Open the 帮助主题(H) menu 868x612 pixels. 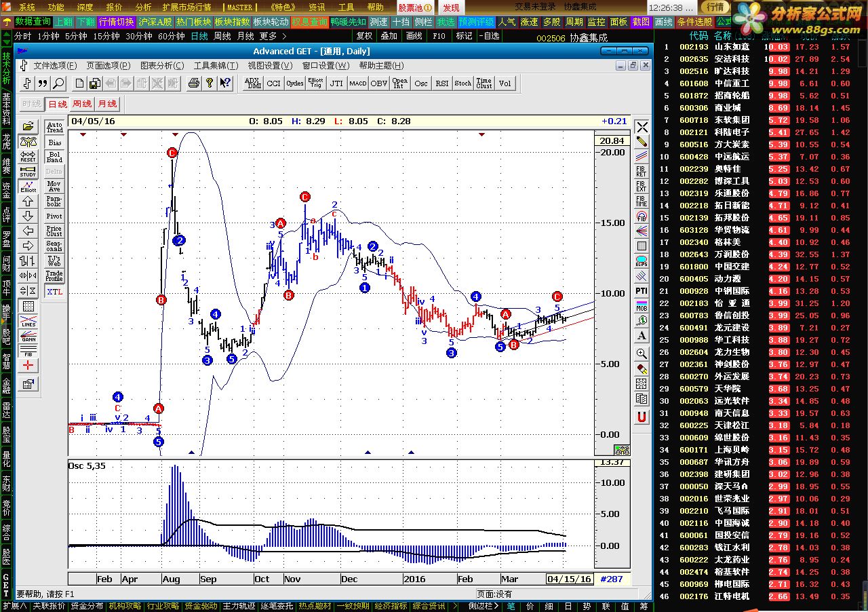pyautogui.click(x=381, y=66)
